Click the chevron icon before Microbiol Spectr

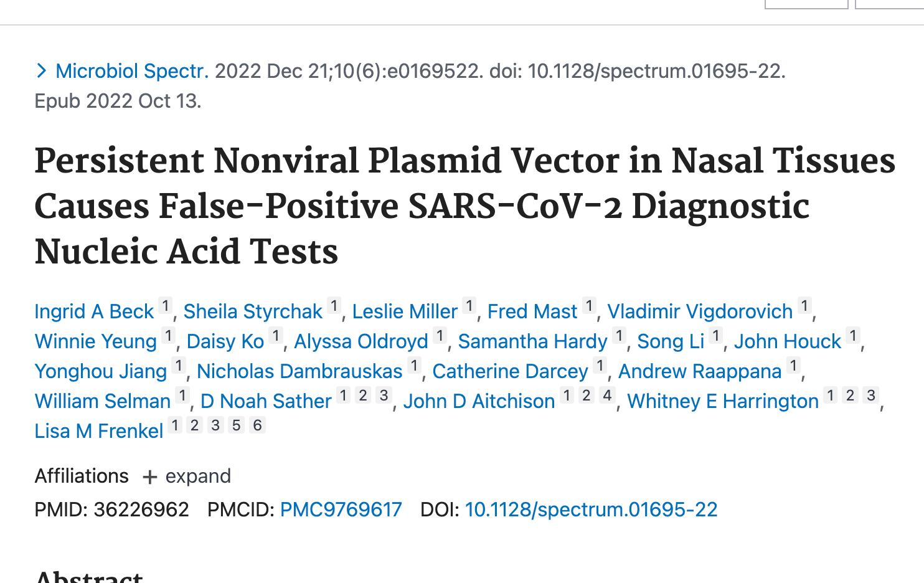(x=41, y=72)
